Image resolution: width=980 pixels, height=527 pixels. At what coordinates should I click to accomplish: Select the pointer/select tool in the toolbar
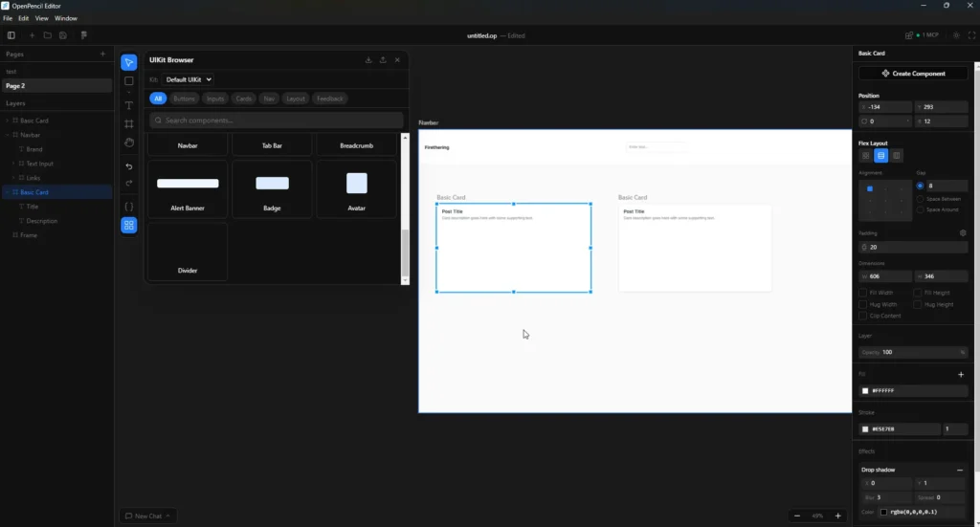129,62
